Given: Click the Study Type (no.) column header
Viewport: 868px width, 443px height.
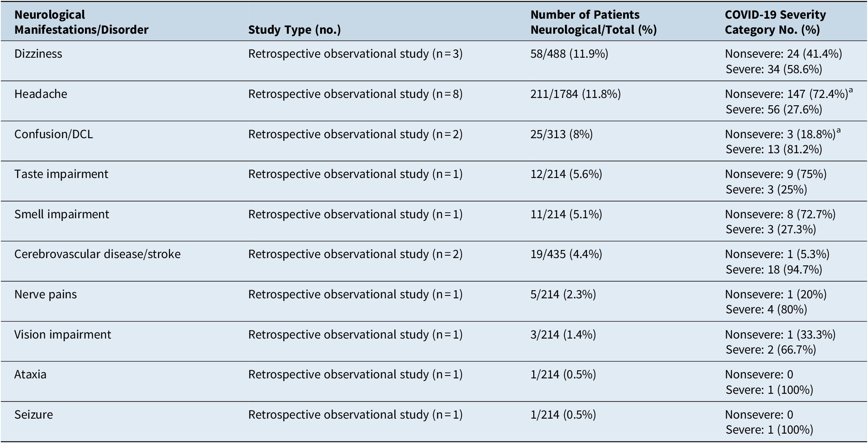Looking at the screenshot, I should (294, 30).
